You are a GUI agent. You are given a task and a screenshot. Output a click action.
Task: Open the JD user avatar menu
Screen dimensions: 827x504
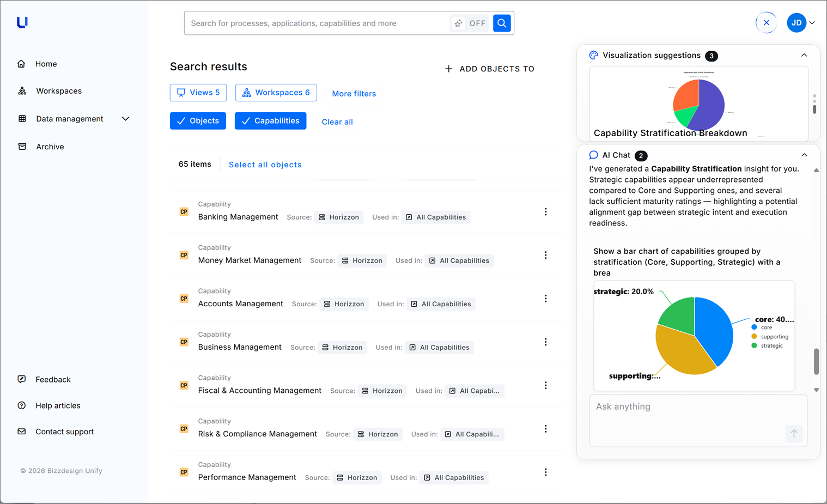coord(796,23)
